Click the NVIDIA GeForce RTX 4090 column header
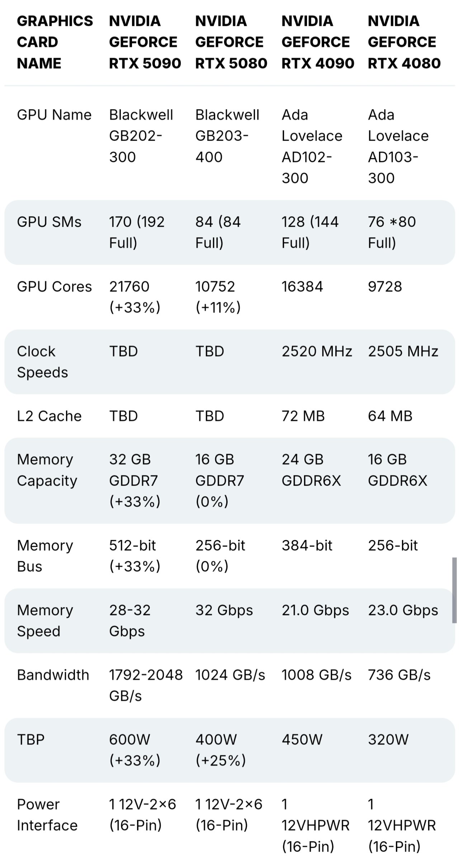 [317, 42]
